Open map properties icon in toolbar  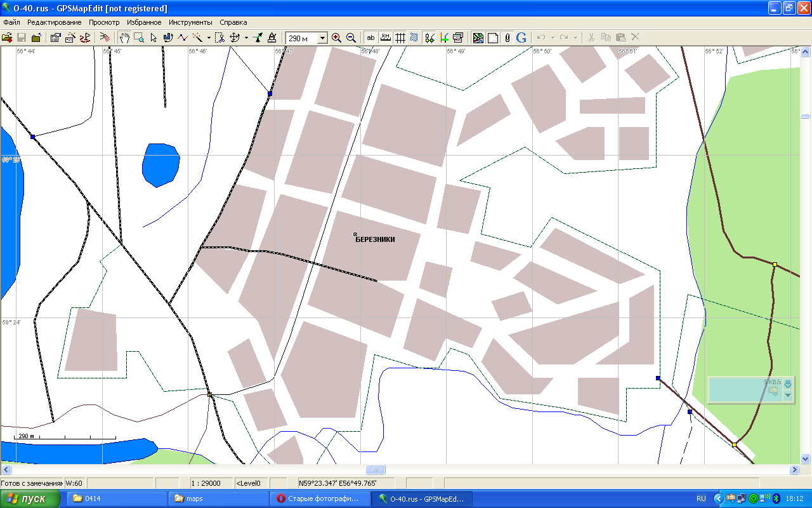click(x=56, y=38)
